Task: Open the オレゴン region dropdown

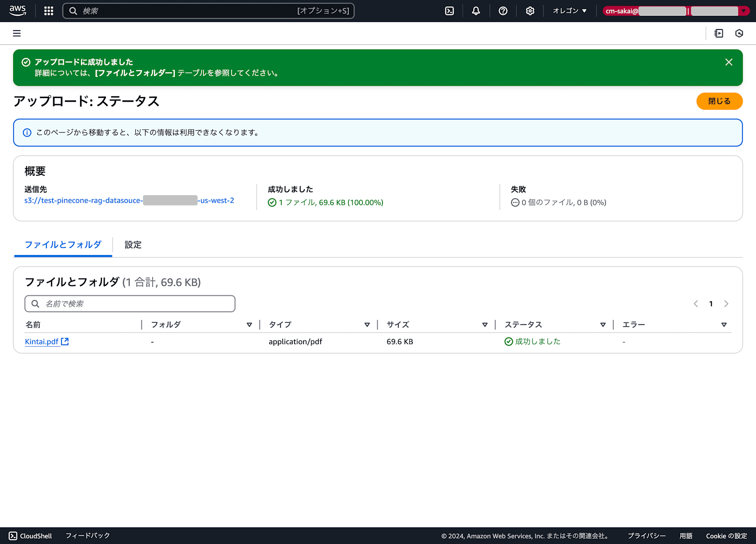Action: pyautogui.click(x=570, y=11)
